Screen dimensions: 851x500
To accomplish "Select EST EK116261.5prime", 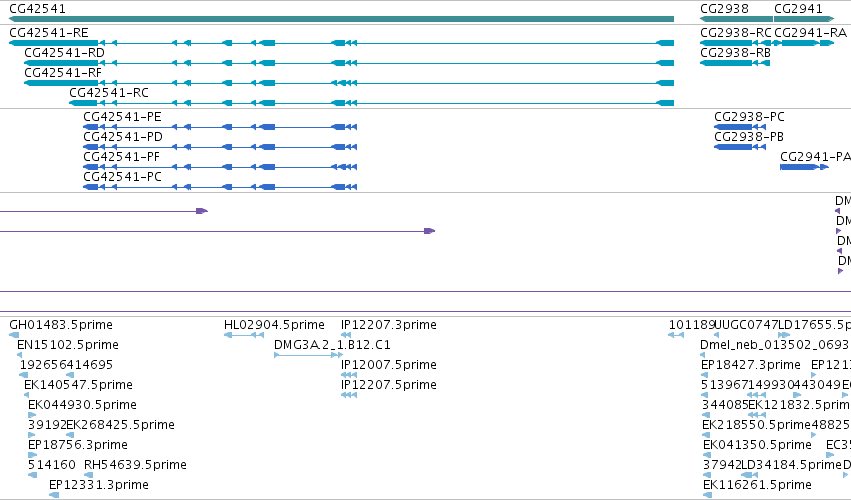I will pyautogui.click(x=757, y=485).
